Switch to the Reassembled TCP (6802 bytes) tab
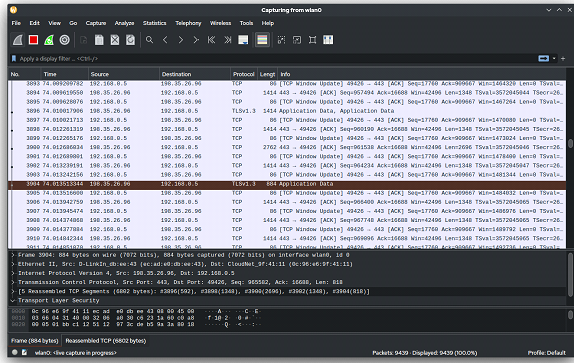The height and width of the screenshot is (363, 574). [x=106, y=341]
